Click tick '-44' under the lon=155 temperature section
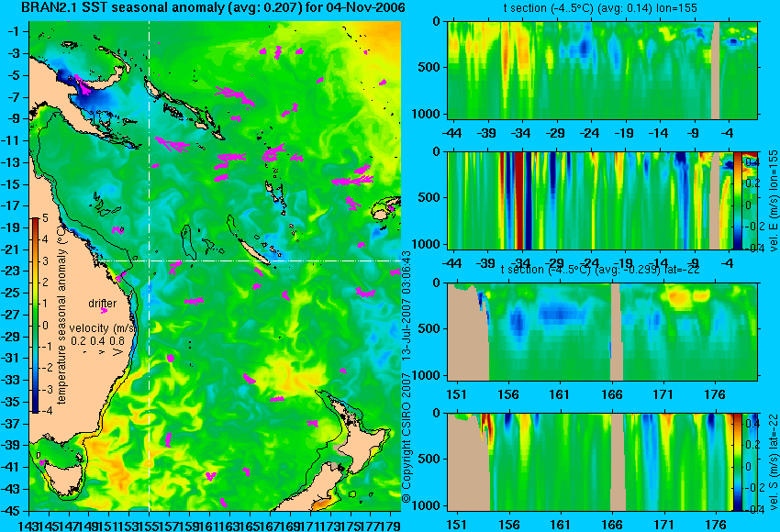Screen dimensions: 780x532 click(x=451, y=133)
